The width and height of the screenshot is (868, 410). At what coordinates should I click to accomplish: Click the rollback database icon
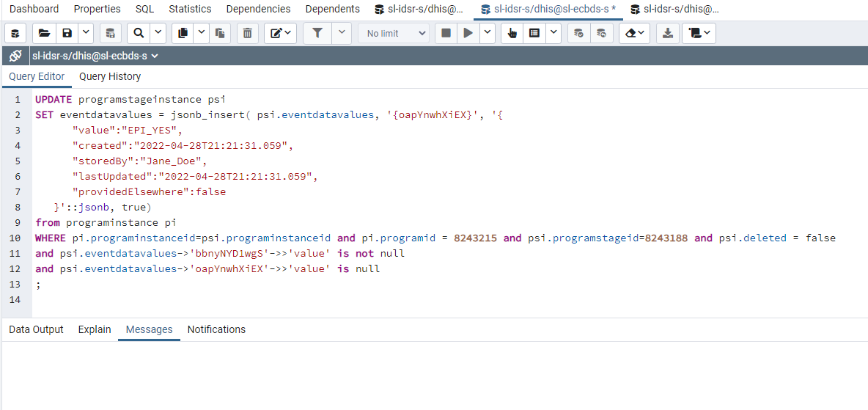pyautogui.click(x=601, y=33)
